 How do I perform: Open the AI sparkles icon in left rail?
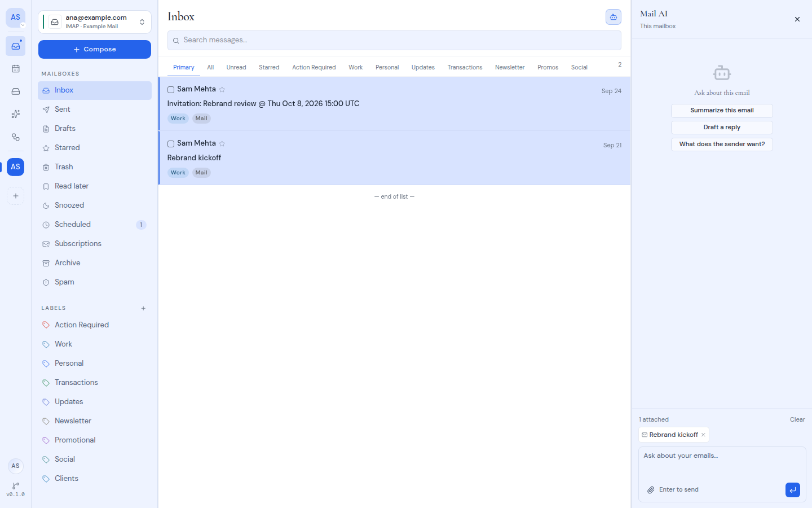(16, 114)
